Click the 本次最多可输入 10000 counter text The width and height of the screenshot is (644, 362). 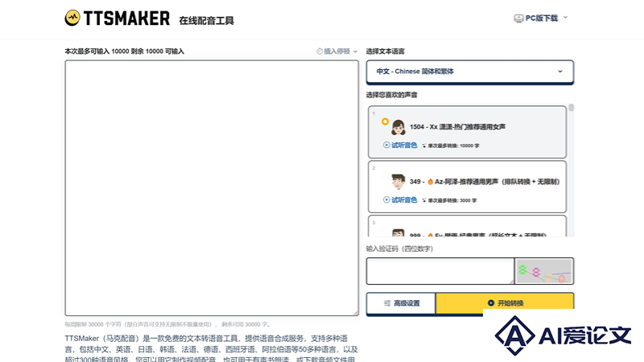pos(125,51)
